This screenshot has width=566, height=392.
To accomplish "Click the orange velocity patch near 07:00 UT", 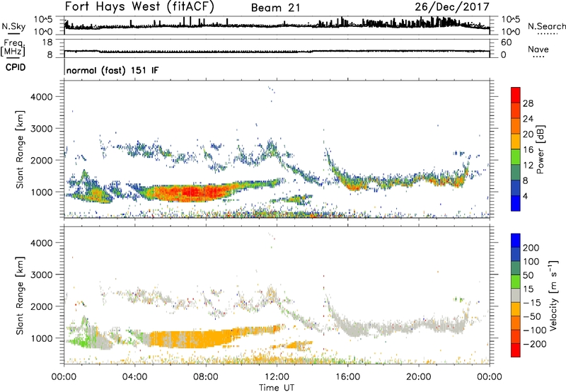I will (191, 339).
